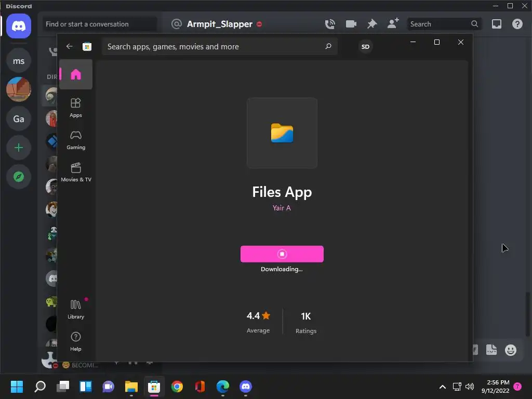Open taskbar Search

(40, 387)
